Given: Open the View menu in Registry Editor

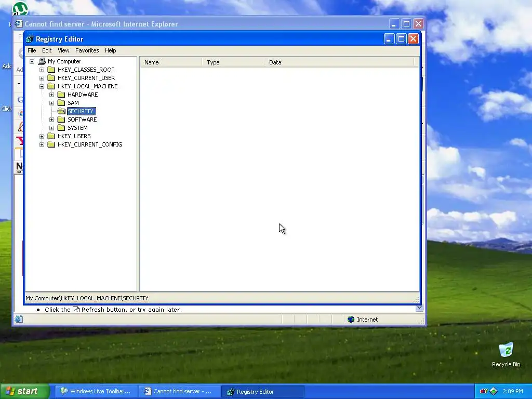Looking at the screenshot, I should pyautogui.click(x=63, y=50).
